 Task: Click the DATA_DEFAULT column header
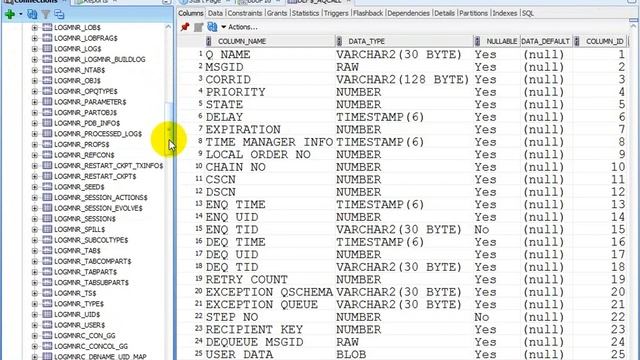(545, 41)
